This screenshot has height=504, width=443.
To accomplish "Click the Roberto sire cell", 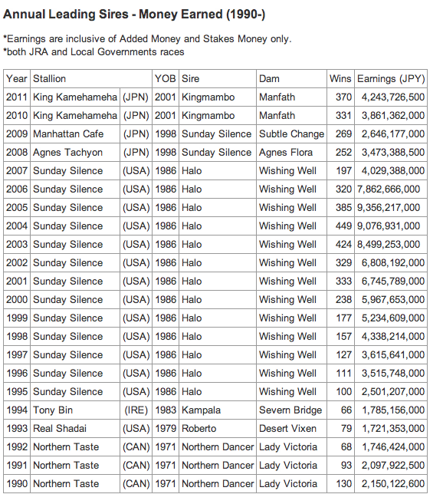I will pyautogui.click(x=218, y=429).
